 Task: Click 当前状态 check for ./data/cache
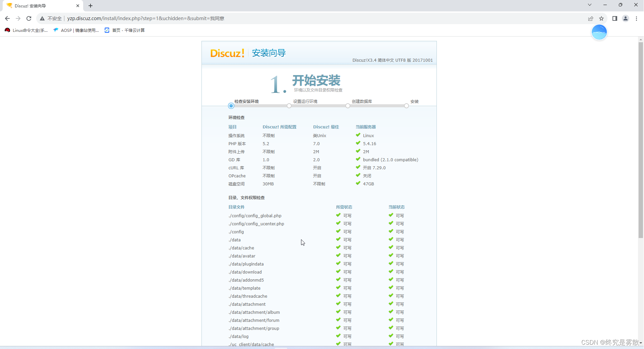click(391, 247)
